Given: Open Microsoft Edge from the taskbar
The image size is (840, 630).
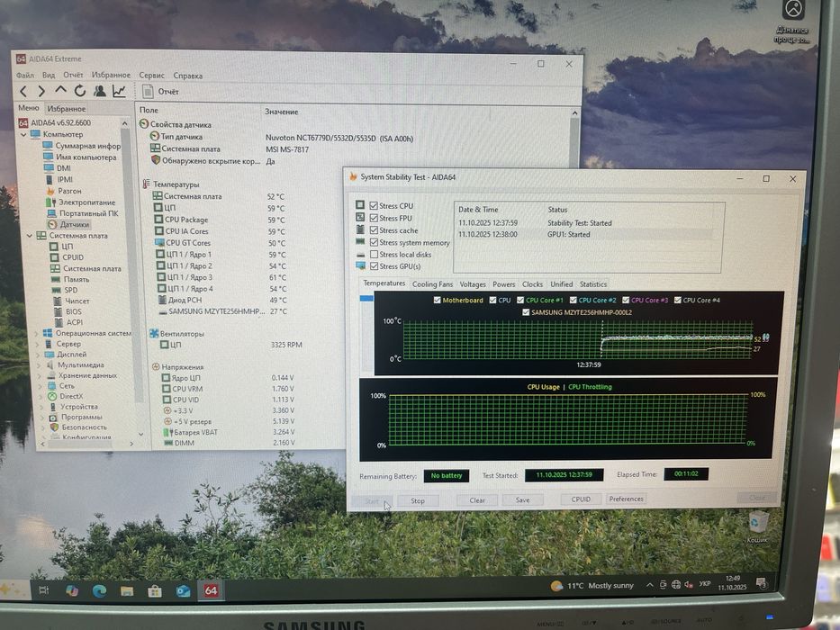Looking at the screenshot, I should click(99, 590).
